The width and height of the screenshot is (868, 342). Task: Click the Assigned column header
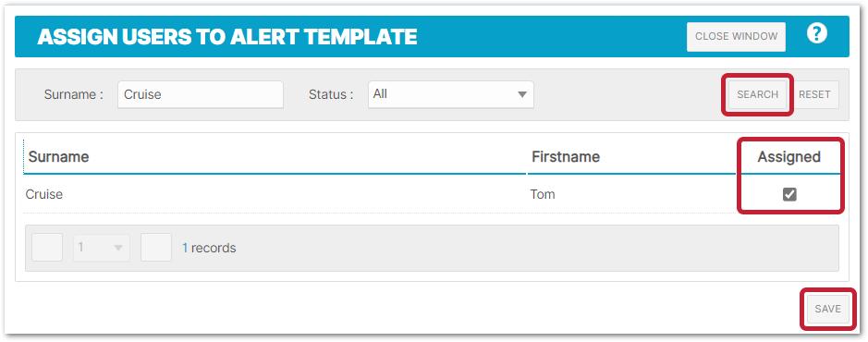tap(789, 156)
